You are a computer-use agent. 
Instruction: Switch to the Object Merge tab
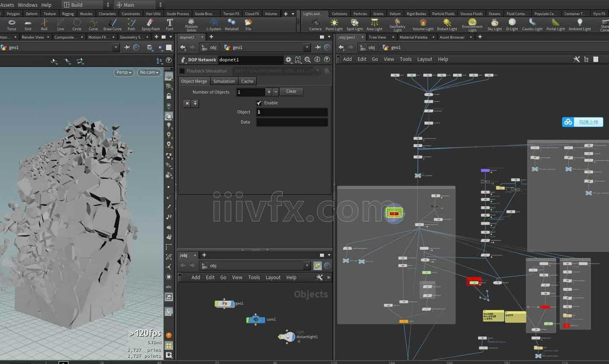click(194, 81)
